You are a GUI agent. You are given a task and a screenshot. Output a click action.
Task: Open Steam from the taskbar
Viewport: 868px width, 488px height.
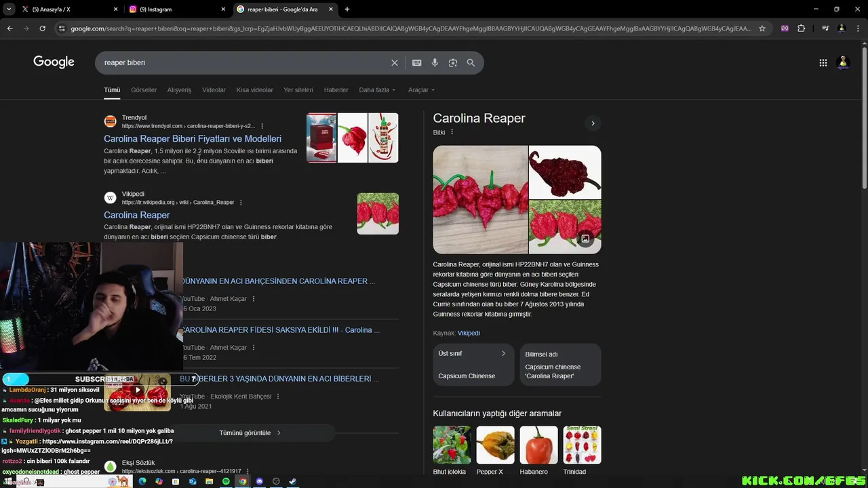coord(293,481)
